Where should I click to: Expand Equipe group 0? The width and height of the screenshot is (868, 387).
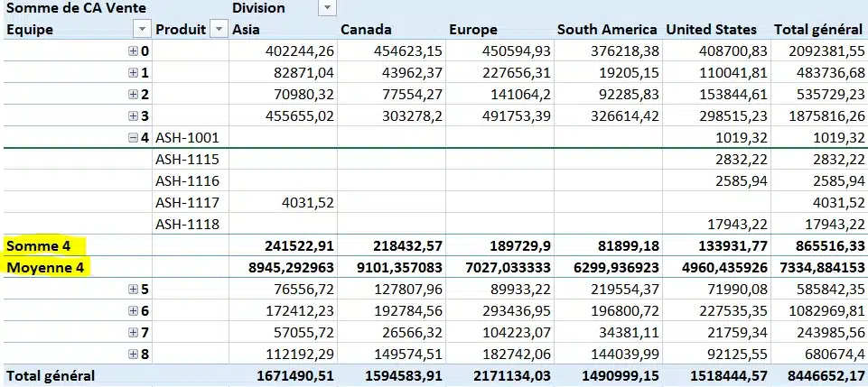pyautogui.click(x=133, y=51)
